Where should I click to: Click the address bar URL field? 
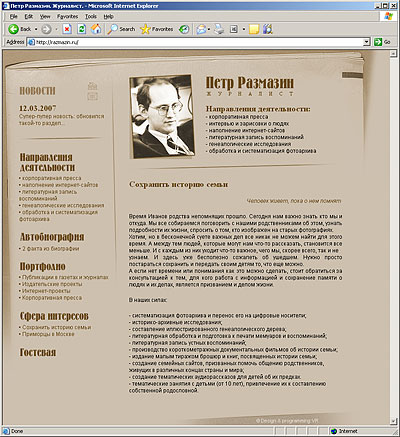pos(198,42)
